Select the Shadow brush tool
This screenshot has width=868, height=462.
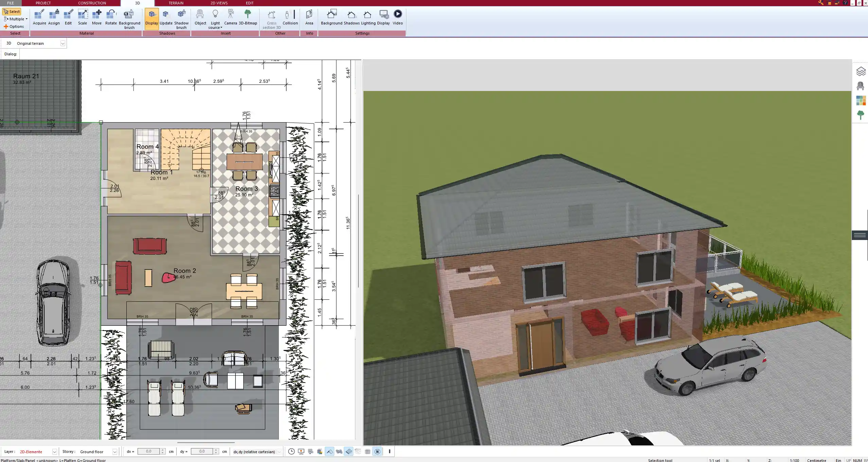181,19
